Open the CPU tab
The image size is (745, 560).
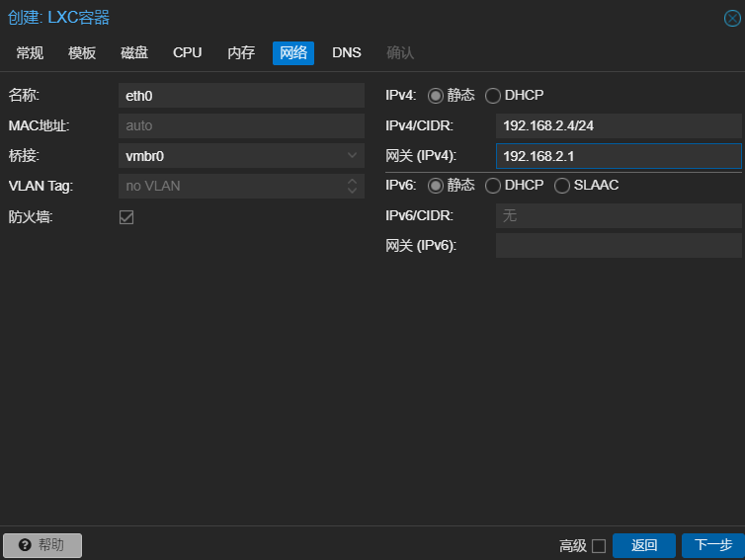click(x=187, y=53)
